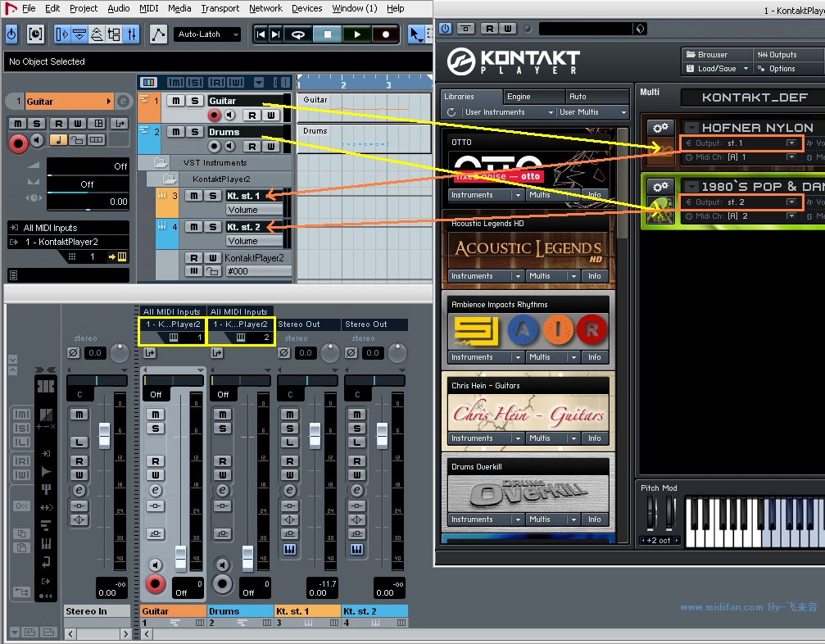Toggle the Cycle loop button
The width and height of the screenshot is (825, 644).
click(297, 34)
